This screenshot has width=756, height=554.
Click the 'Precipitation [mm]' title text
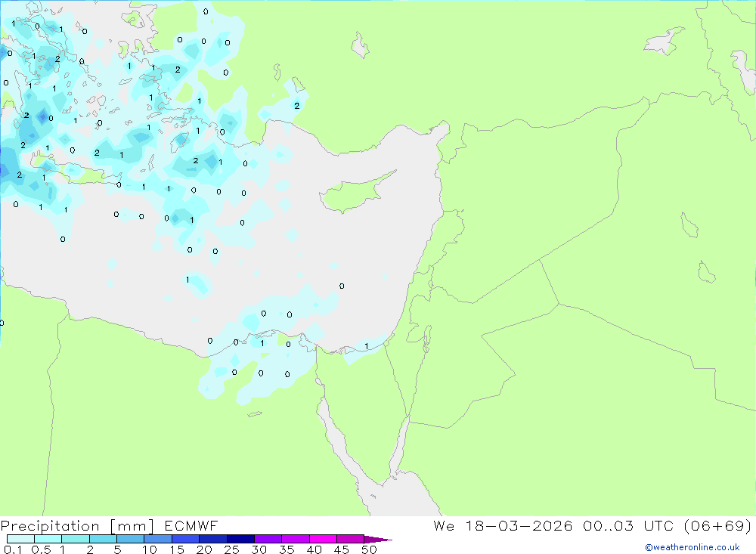click(77, 526)
